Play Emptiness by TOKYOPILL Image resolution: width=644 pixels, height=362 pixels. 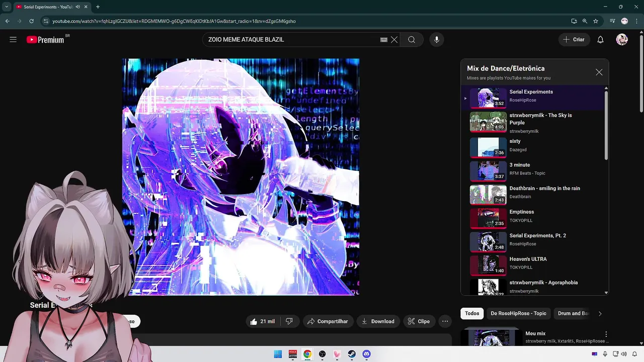click(x=532, y=218)
